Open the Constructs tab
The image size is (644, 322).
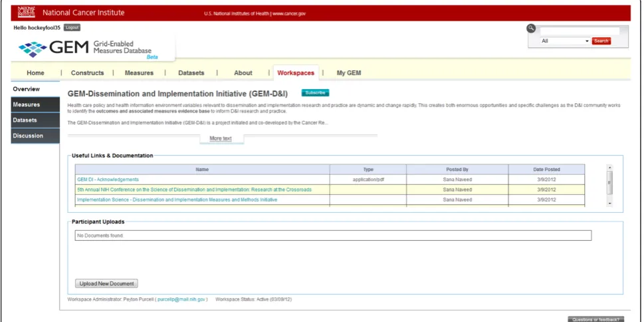pyautogui.click(x=88, y=73)
